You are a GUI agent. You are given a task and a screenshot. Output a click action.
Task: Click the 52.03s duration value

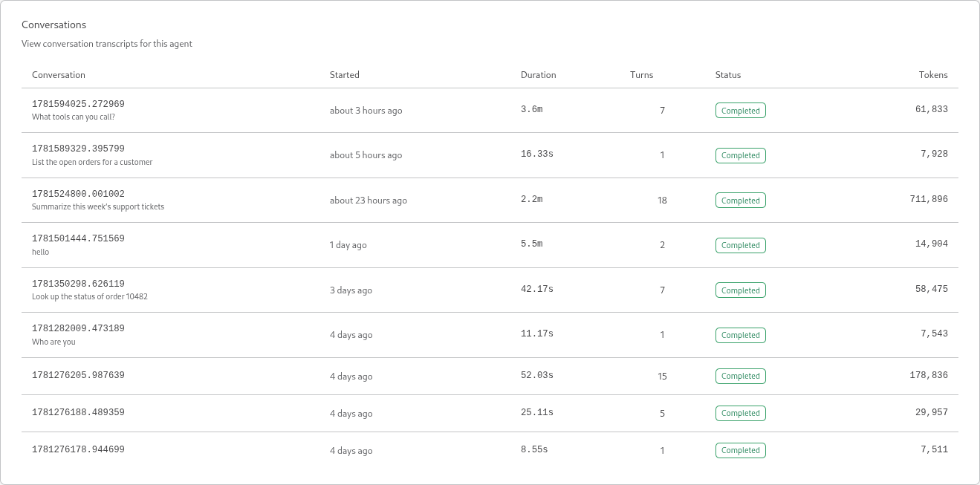[537, 375]
